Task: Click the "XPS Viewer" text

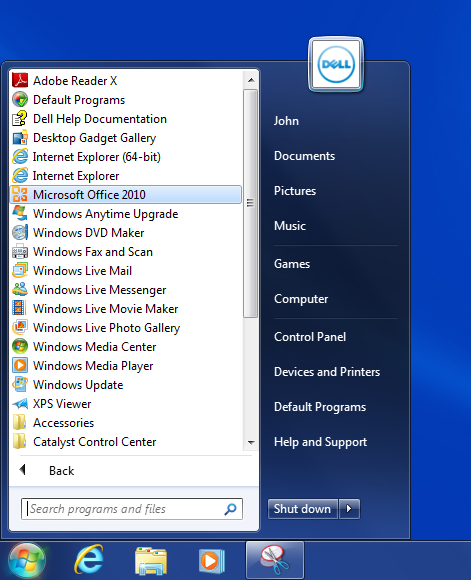Action: tap(62, 404)
